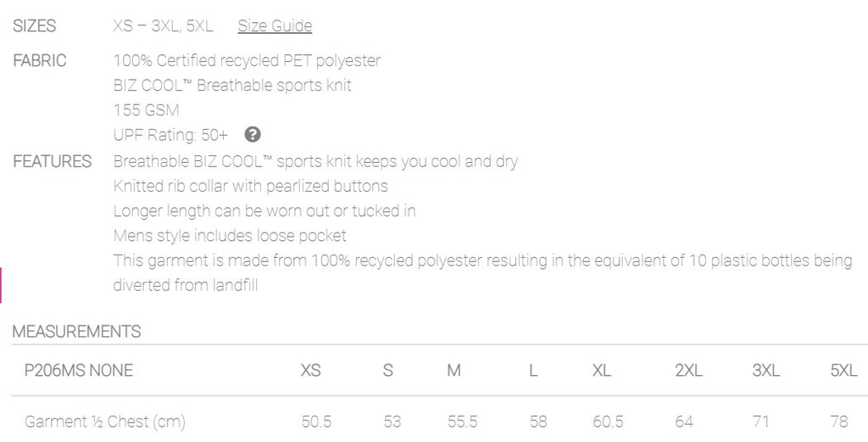Select the M size column header
Viewport: 868px width, 442px height.
pos(454,371)
